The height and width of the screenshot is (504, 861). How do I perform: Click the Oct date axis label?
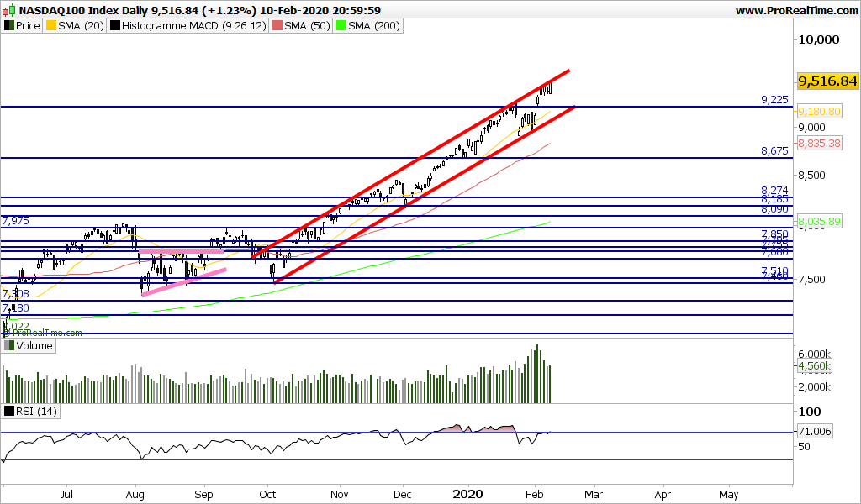pos(267,494)
